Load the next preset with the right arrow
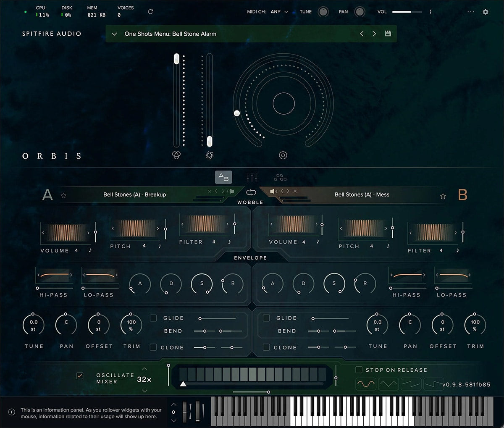This screenshot has width=504, height=428. click(374, 34)
